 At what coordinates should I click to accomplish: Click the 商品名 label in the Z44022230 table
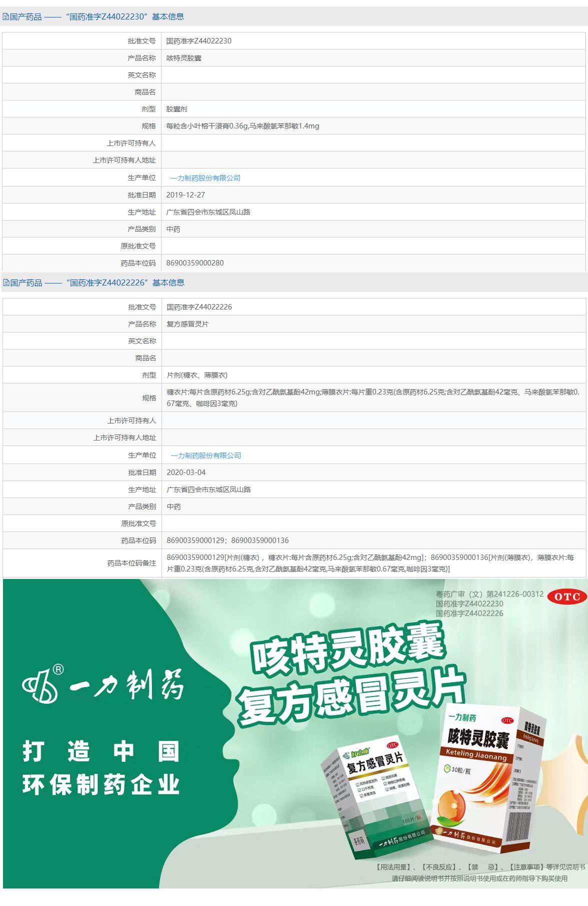pyautogui.click(x=145, y=92)
